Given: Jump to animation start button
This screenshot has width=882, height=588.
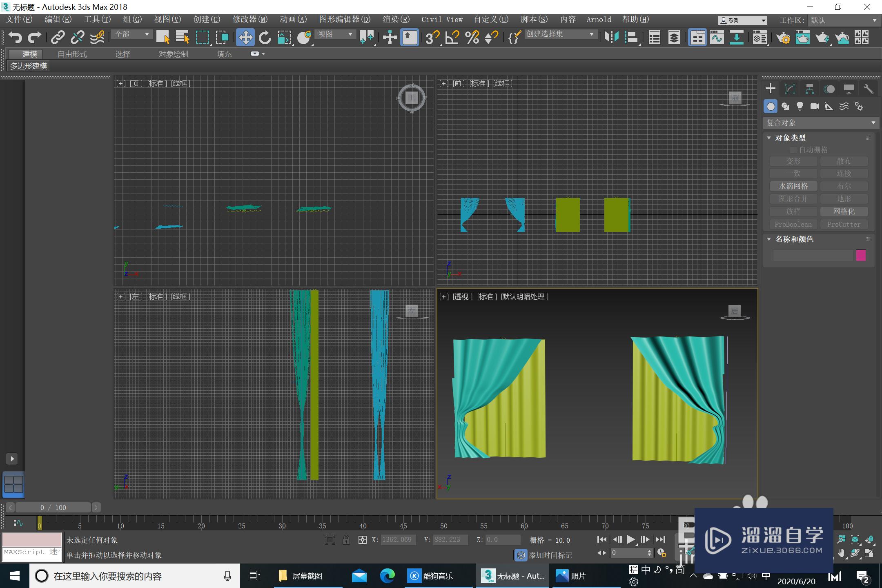Looking at the screenshot, I should click(x=602, y=540).
